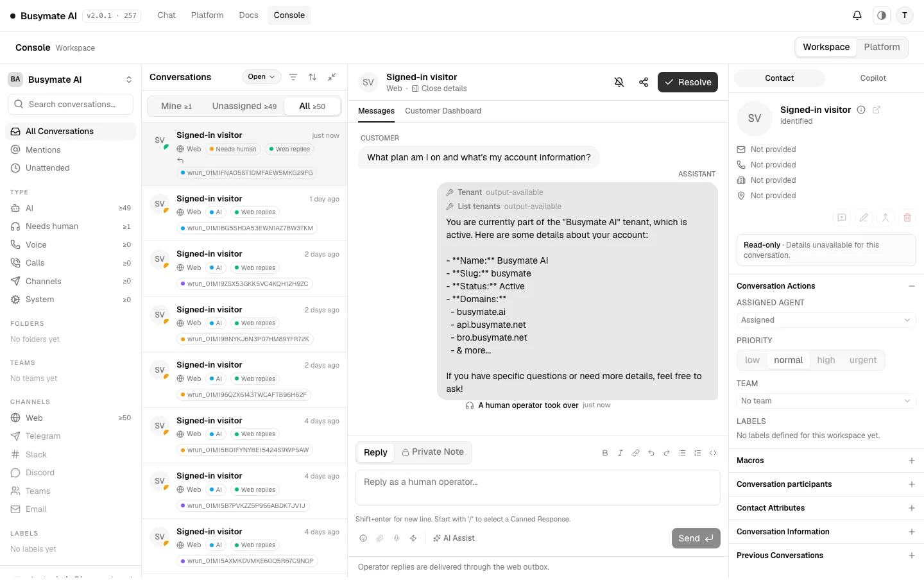924x585 pixels.
Task: Open contact in new window
Action: (x=877, y=110)
